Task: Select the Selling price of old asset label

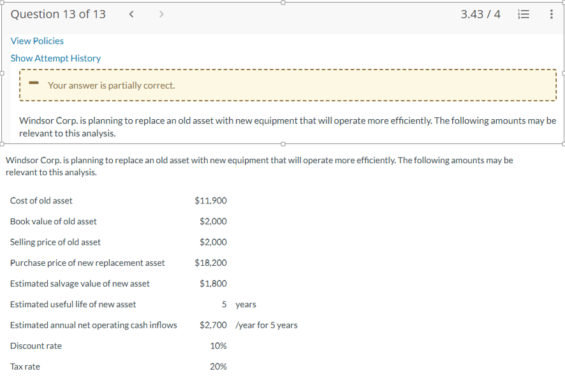Action: click(x=55, y=242)
